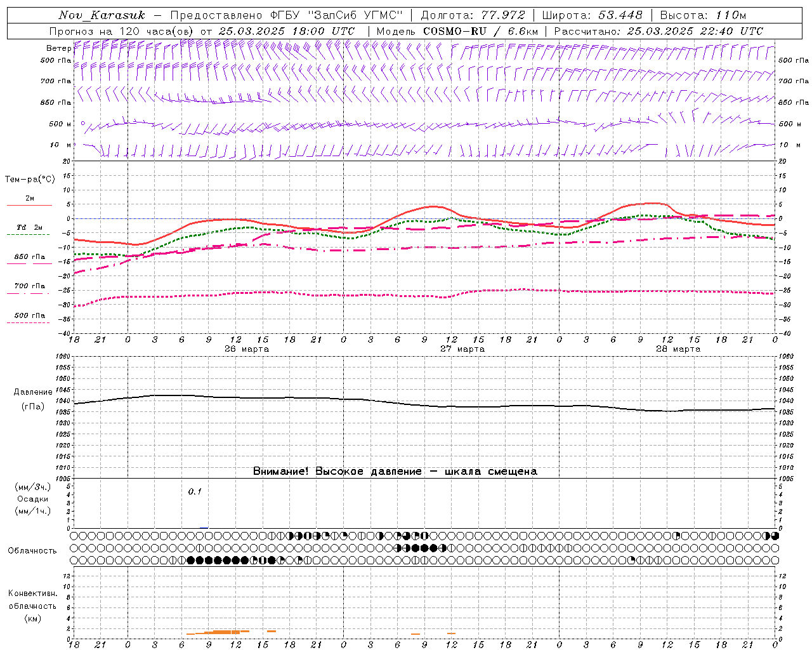The image size is (812, 650).
Task: Click the (мм/1ч.) precipitation unit label
Action: coord(32,511)
